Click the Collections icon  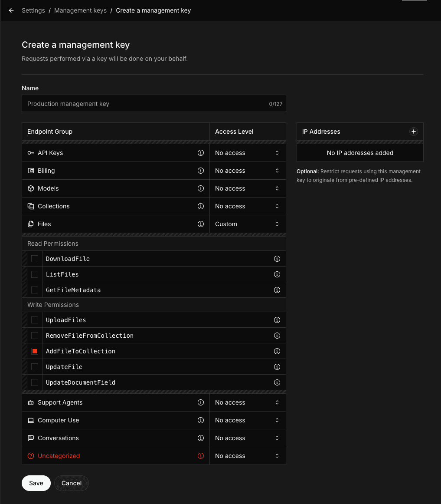(x=31, y=206)
